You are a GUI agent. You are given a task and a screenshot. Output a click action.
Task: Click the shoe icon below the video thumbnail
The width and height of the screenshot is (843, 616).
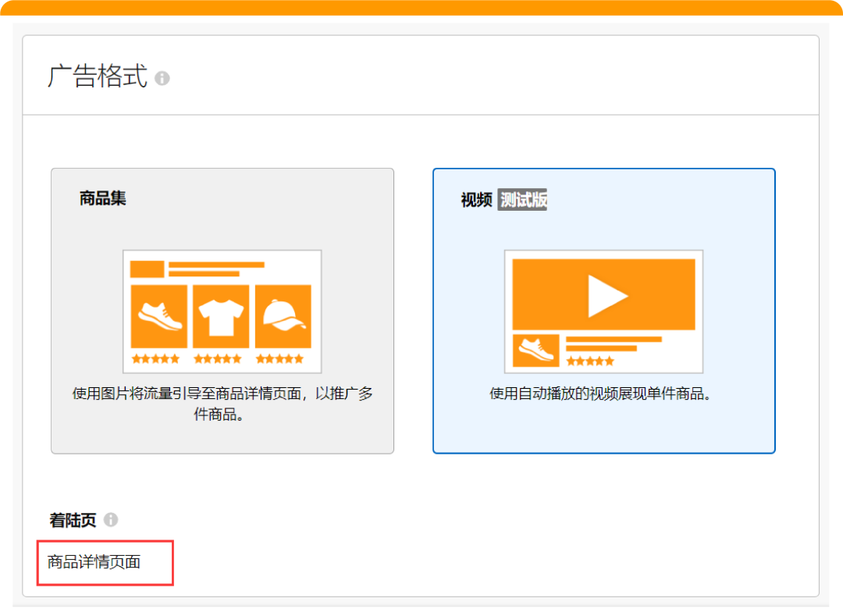point(535,351)
